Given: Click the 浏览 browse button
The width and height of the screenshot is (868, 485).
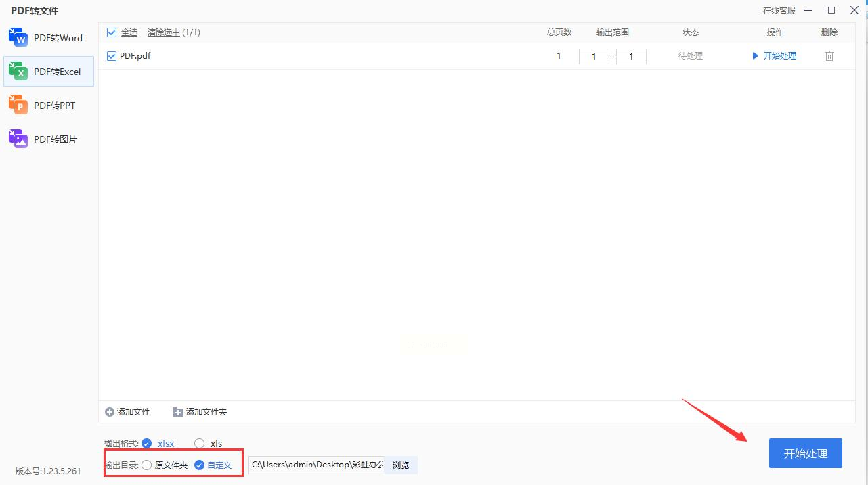Looking at the screenshot, I should (401, 465).
